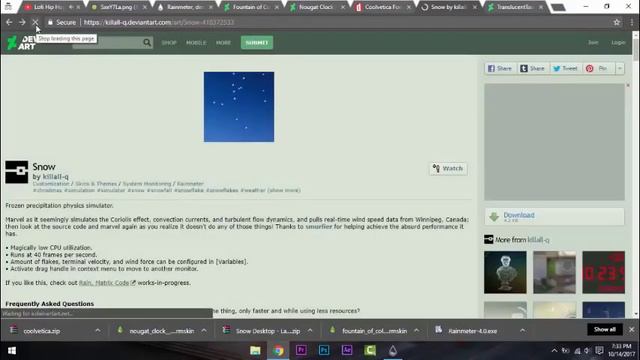The width and height of the screenshot is (640, 360).
Task: Expand options for Rainmeter-4.0.exe download
Action: point(522,330)
